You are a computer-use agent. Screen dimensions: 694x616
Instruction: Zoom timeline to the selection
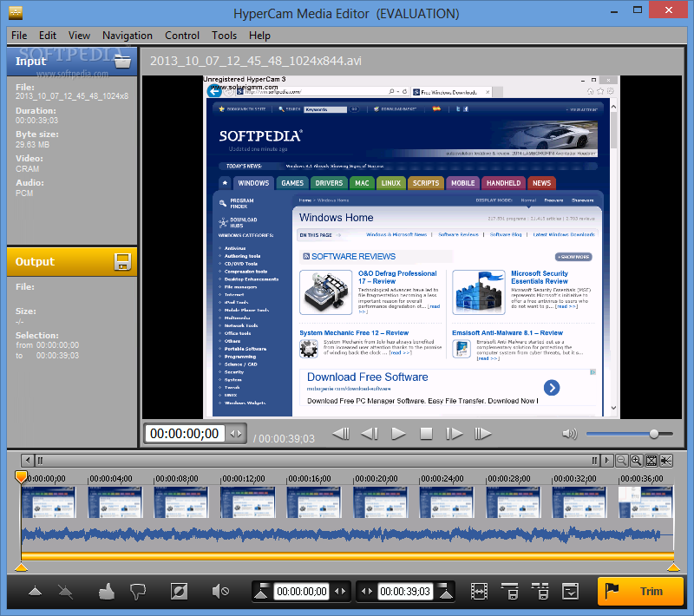coord(666,461)
